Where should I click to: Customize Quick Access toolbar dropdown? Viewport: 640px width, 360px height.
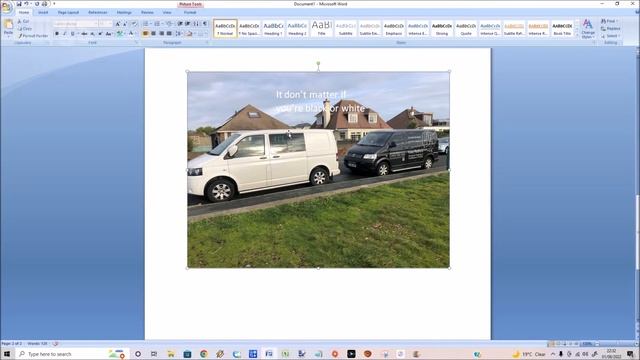(x=54, y=4)
